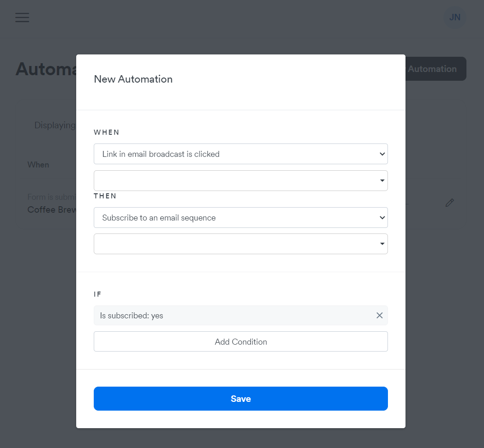Click the chevron arrow on the WHEN trigger select
Viewport: 484px width, 448px height.
382,154
